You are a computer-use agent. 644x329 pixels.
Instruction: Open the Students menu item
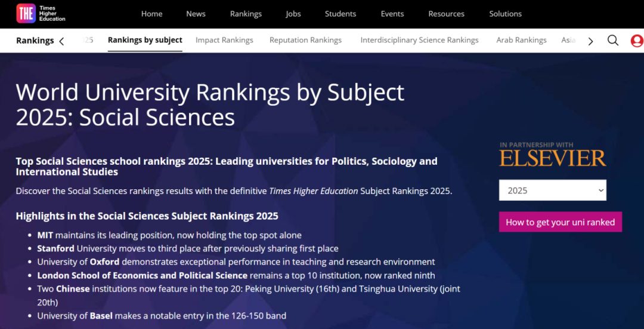click(340, 14)
